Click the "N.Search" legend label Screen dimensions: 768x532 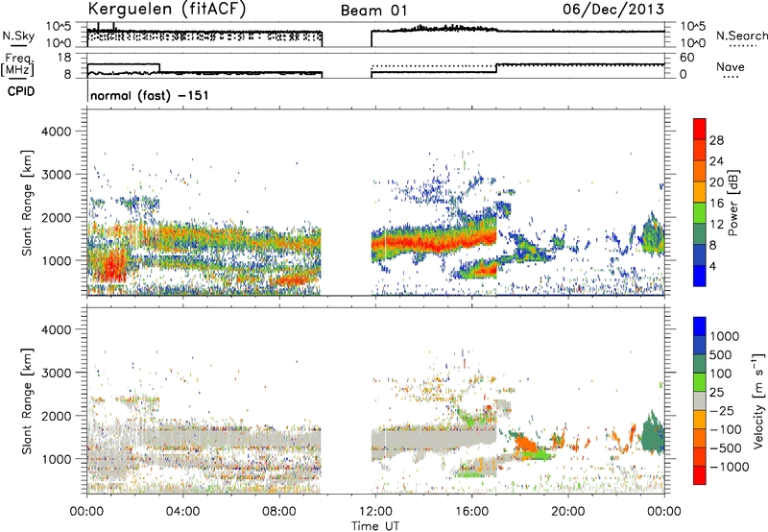click(741, 36)
